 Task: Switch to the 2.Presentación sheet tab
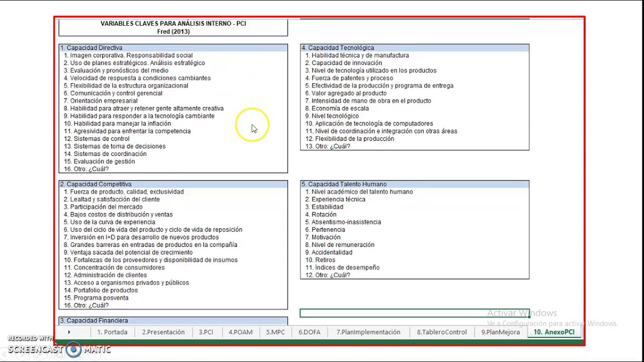point(163,332)
